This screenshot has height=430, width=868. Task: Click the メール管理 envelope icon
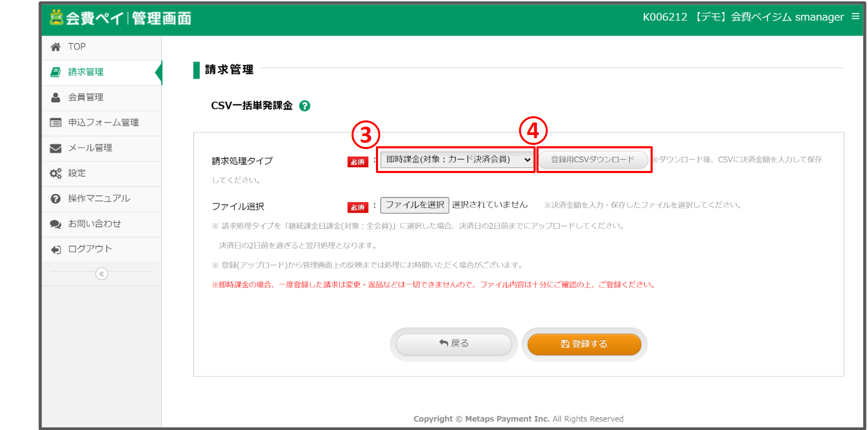point(55,148)
